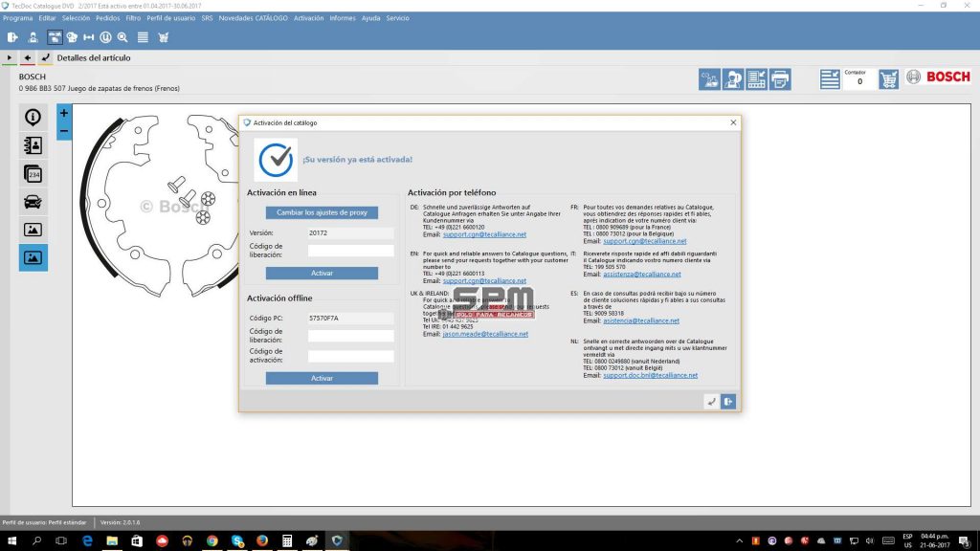
Task: Click the circled U universal parts icon
Action: point(105,37)
